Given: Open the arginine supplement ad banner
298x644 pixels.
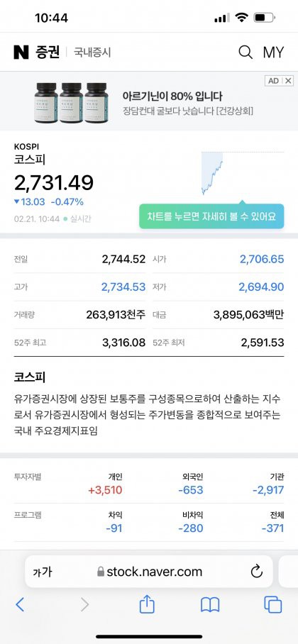Looking at the screenshot, I should point(149,101).
